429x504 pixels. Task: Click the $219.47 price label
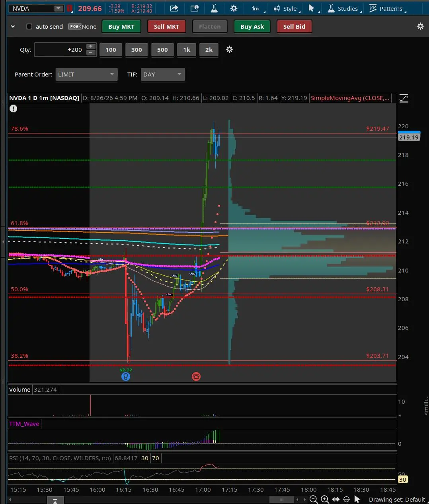tap(377, 129)
